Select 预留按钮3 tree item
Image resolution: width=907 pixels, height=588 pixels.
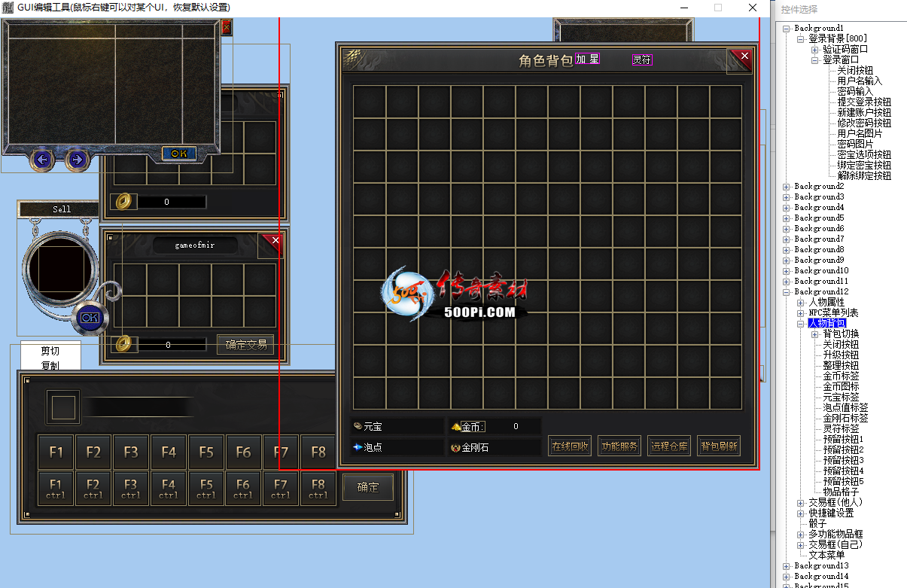[x=843, y=460]
